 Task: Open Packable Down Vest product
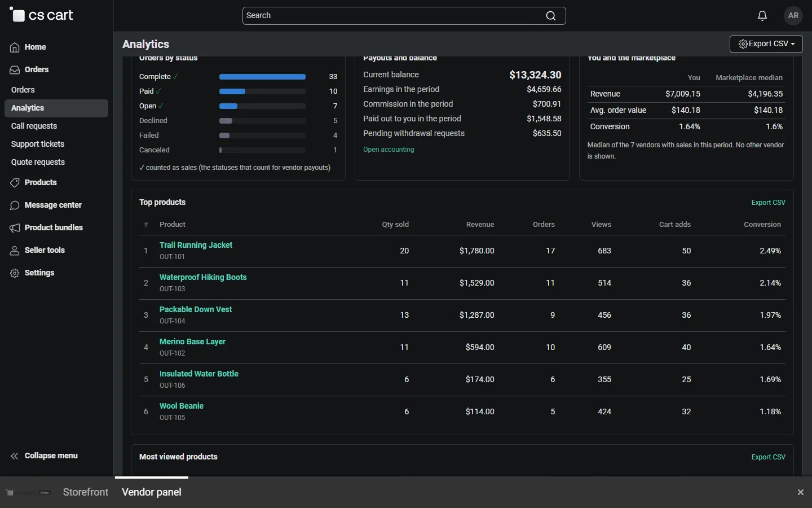coord(196,310)
